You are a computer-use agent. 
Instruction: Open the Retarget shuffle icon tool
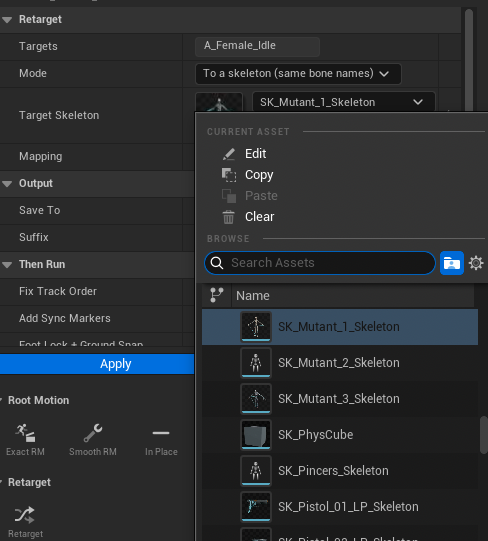coord(25,515)
